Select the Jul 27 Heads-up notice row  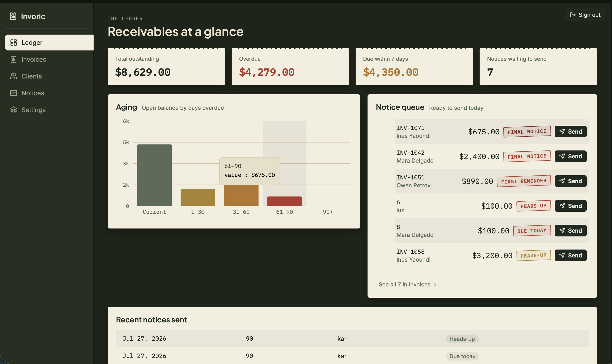click(352, 339)
